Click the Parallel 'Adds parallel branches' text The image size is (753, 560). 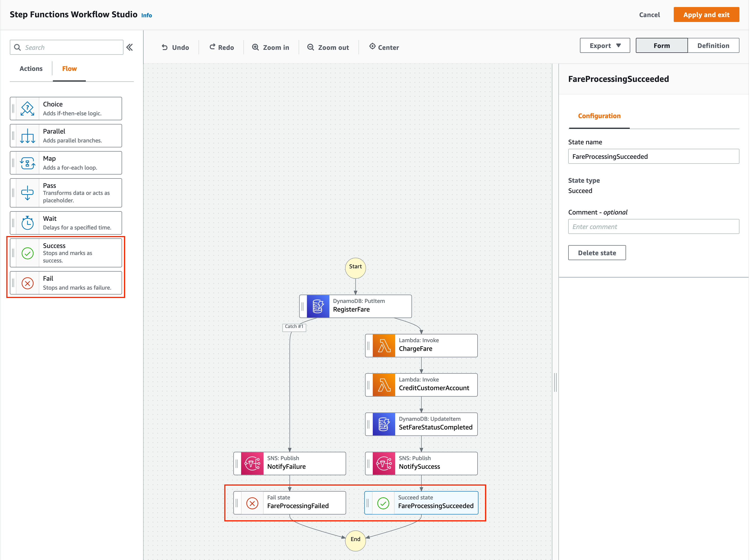point(72,140)
